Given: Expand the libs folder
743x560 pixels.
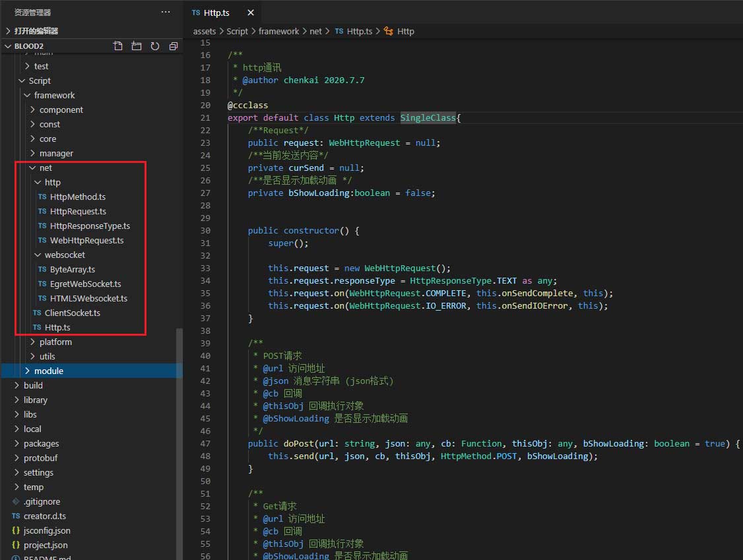Looking at the screenshot, I should click(x=16, y=414).
